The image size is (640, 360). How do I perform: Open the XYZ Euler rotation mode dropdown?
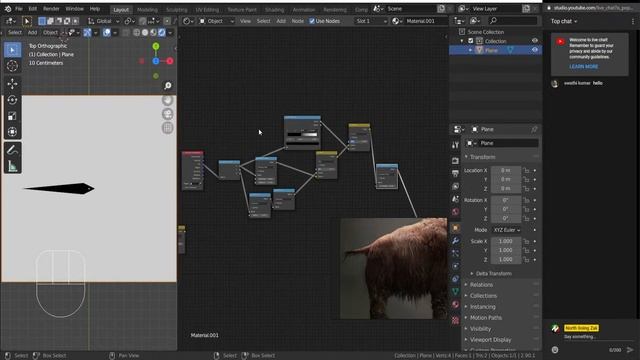coord(506,230)
